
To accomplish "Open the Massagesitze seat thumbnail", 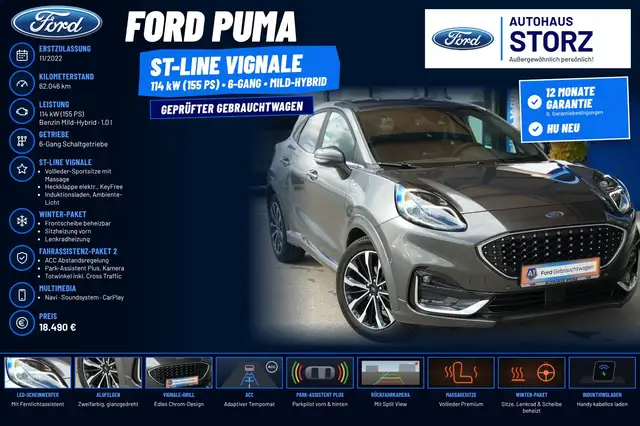I will [x=461, y=373].
